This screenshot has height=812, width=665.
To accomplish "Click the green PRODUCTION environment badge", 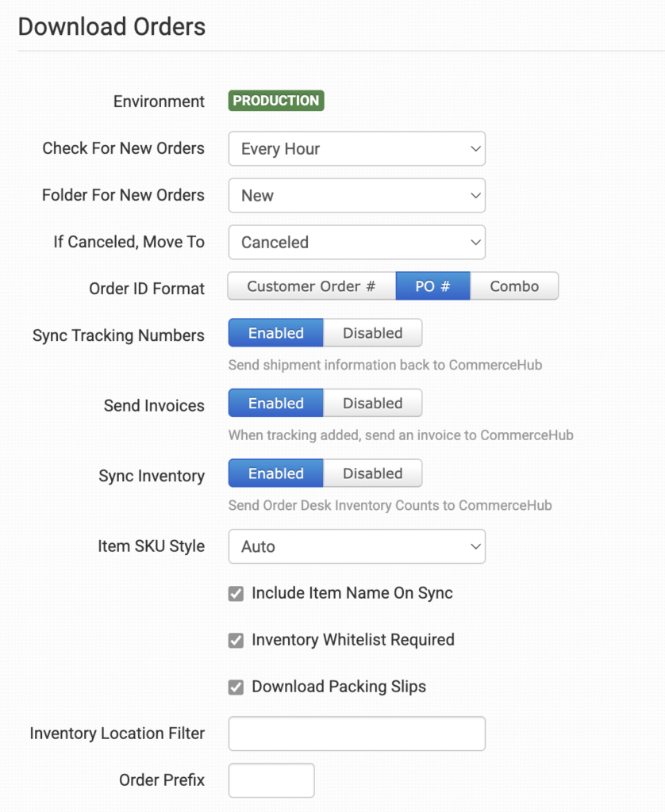I will coord(276,101).
